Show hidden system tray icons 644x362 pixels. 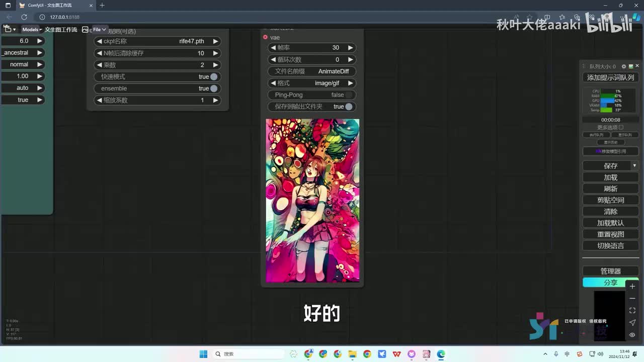[x=546, y=354]
